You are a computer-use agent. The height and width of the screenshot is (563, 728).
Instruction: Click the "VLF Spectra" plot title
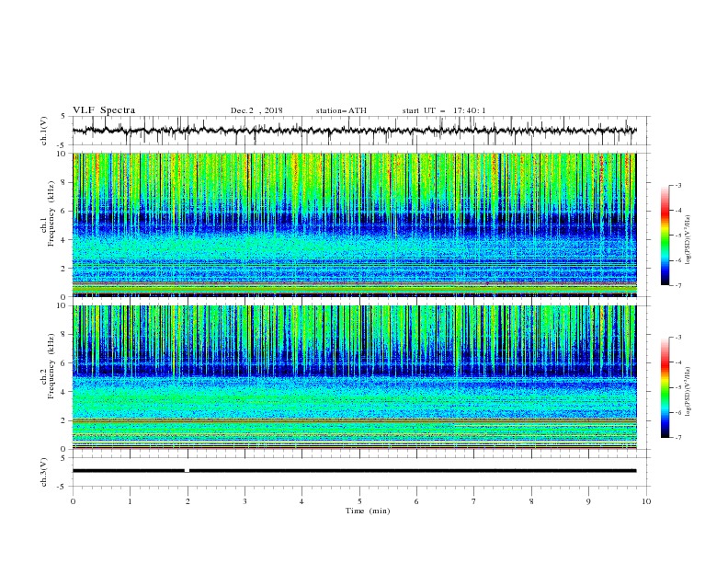coord(104,110)
